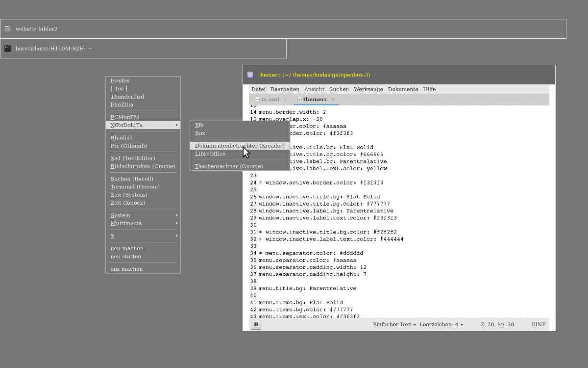The height and width of the screenshot is (368, 588).
Task: Select LibreOffice in the submenu
Action: tap(210, 154)
